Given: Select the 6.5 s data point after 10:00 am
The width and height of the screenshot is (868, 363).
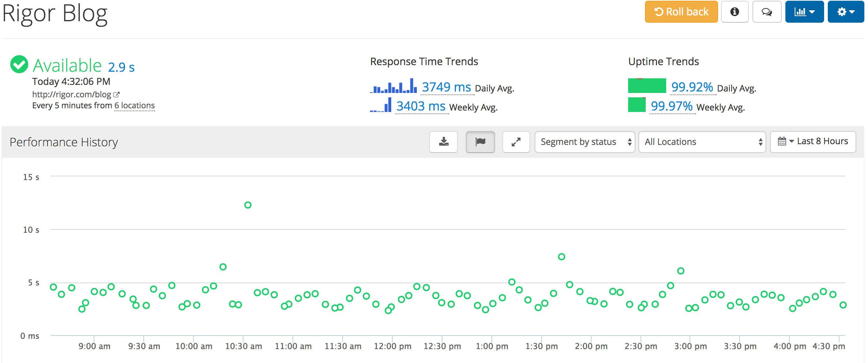Looking at the screenshot, I should click(223, 267).
